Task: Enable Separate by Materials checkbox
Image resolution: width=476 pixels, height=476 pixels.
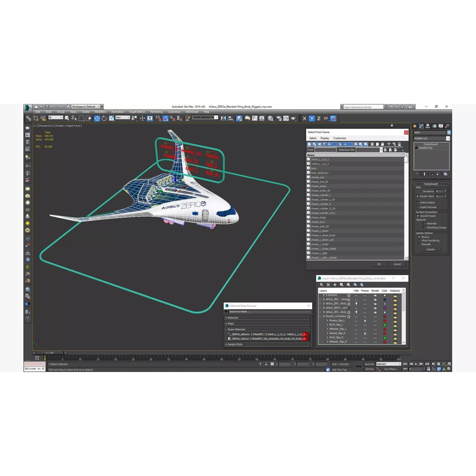Action: coord(424,223)
